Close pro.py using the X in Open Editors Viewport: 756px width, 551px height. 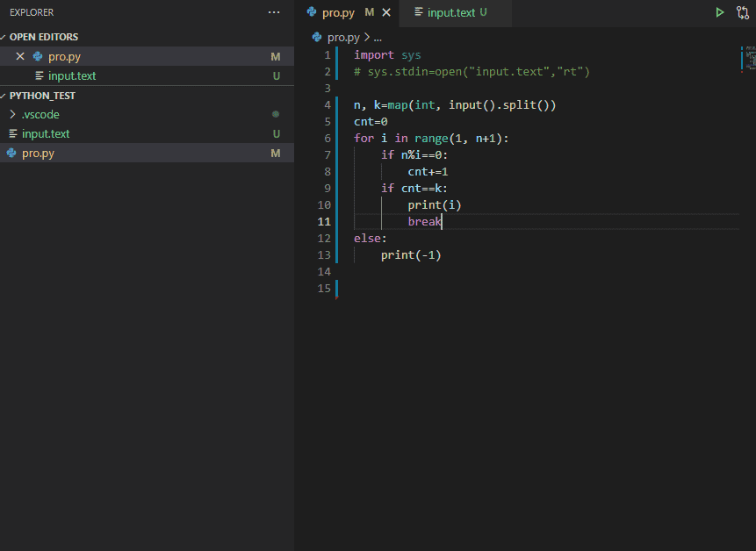point(20,56)
